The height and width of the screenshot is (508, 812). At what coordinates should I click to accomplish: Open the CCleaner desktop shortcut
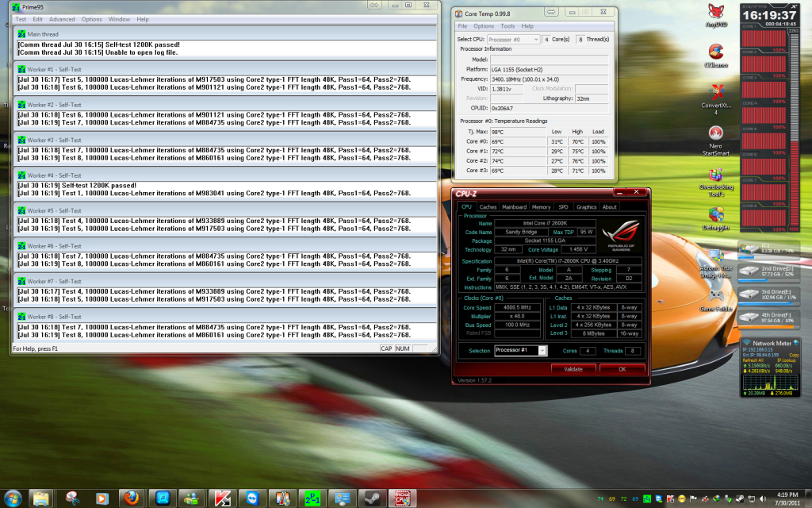[x=716, y=56]
